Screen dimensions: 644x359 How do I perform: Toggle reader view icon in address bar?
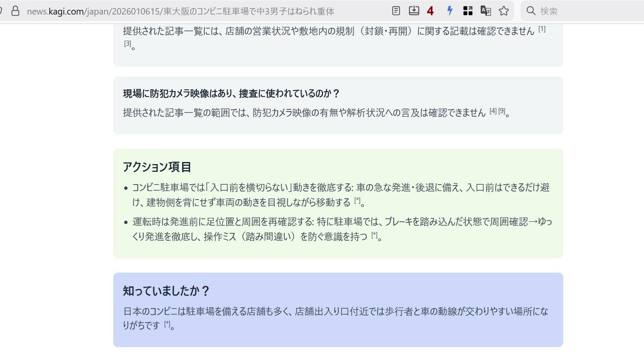click(396, 11)
